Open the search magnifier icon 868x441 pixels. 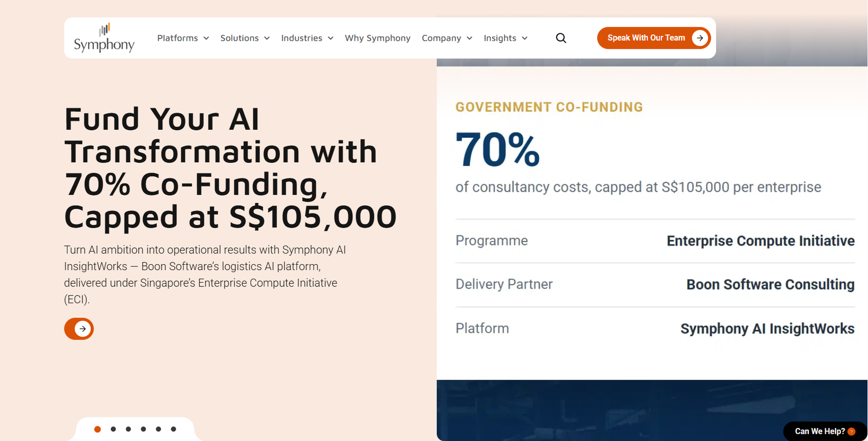click(561, 38)
